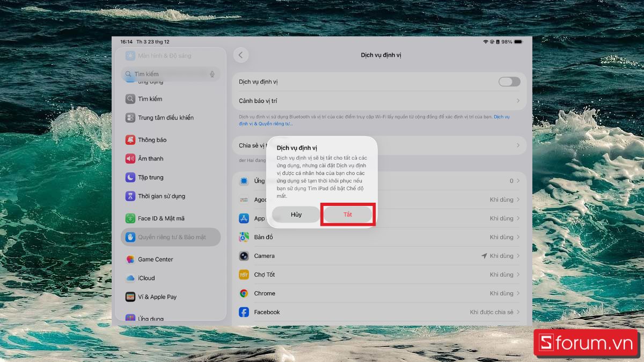Open App Store icon row

tap(244, 218)
